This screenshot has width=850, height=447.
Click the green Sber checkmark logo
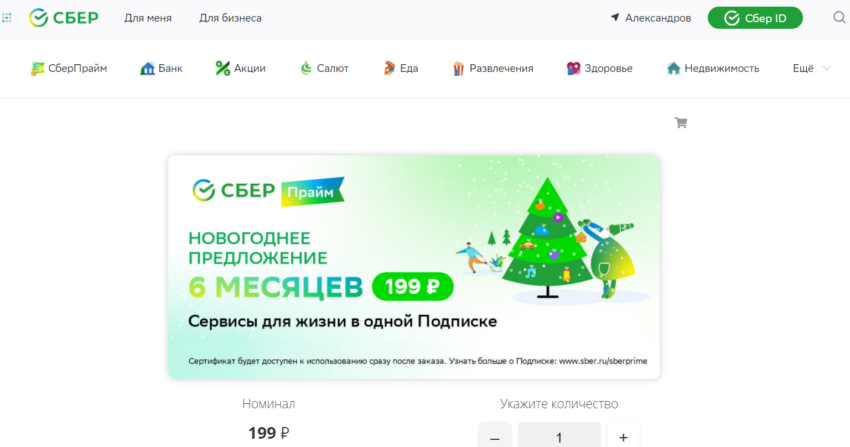(x=38, y=18)
